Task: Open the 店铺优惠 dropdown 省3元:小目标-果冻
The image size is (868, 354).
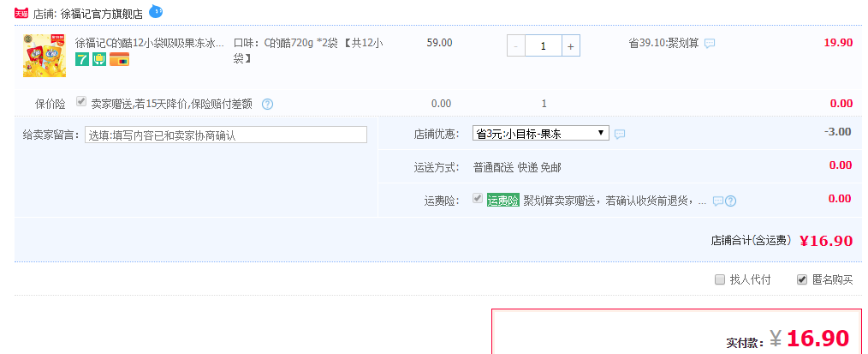Action: pos(541,134)
